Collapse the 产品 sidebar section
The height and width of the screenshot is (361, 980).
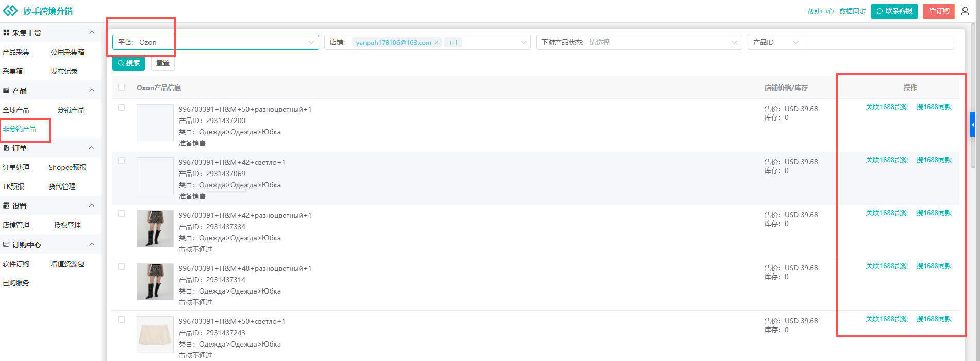point(92,90)
